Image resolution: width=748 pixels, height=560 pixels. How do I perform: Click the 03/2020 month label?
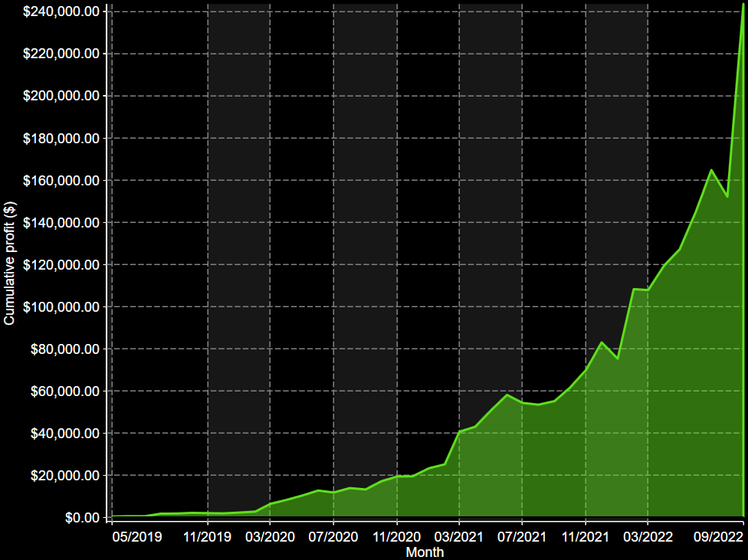click(270, 537)
